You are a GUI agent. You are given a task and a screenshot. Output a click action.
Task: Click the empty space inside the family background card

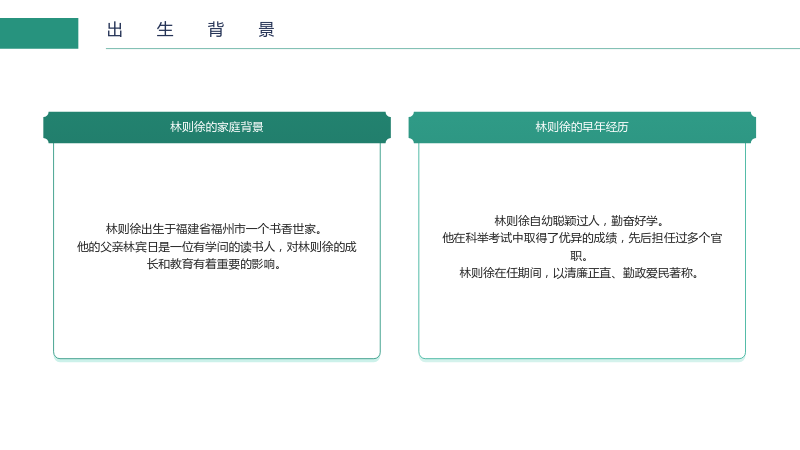click(x=217, y=316)
